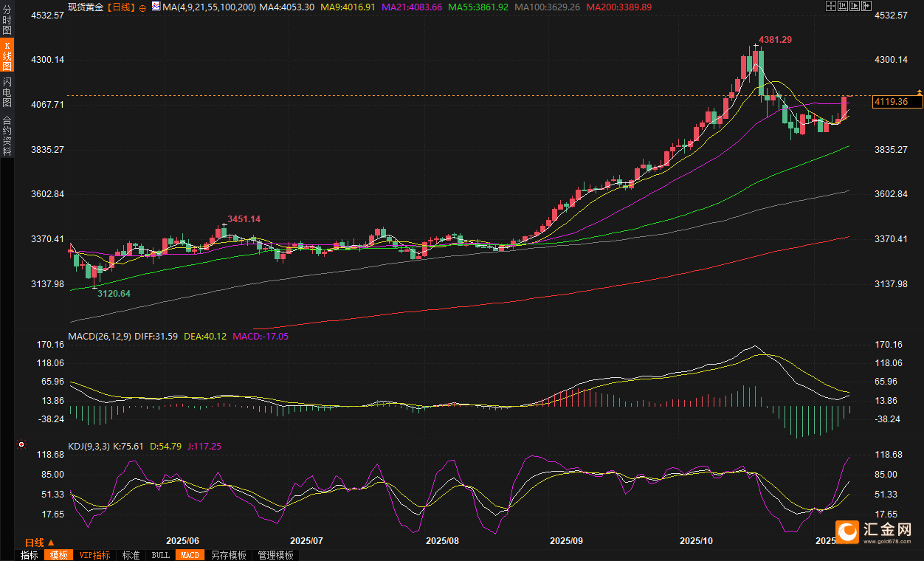Toggle the 模板 button in bottom bar
This screenshot has width=924, height=561.
58,555
